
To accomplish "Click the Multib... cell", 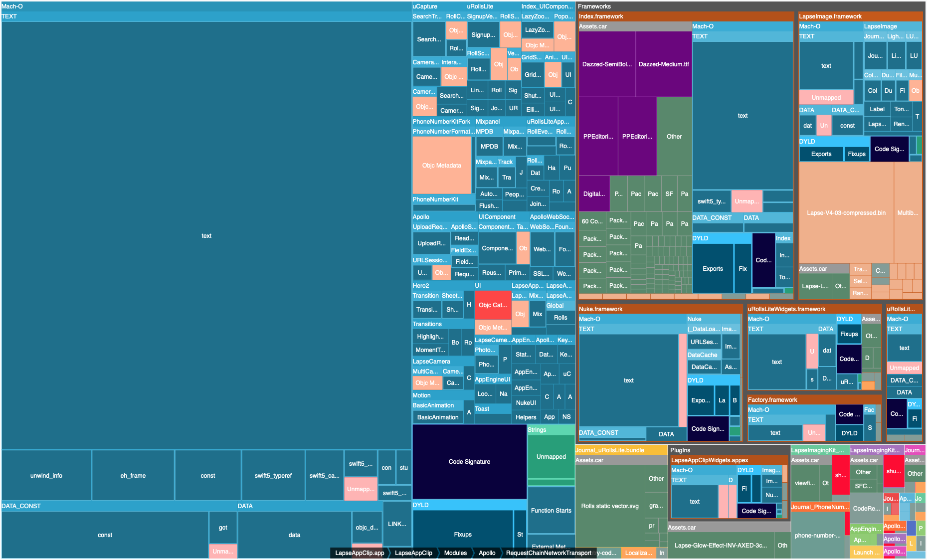I will 908,212.
